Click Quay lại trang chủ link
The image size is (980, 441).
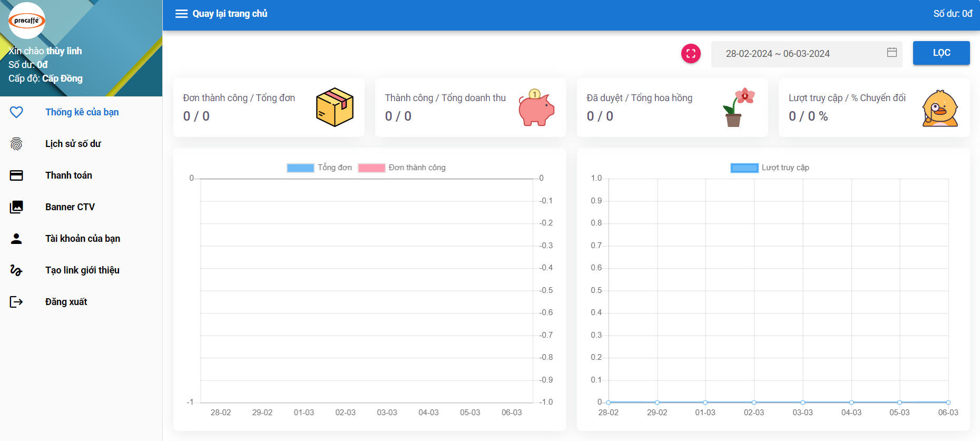coord(230,14)
